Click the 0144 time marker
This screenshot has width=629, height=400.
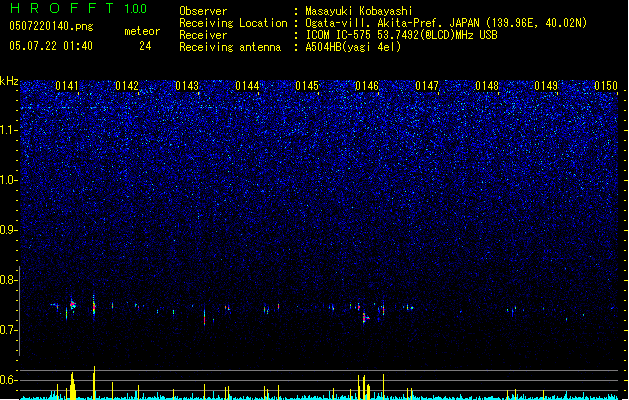(x=247, y=86)
